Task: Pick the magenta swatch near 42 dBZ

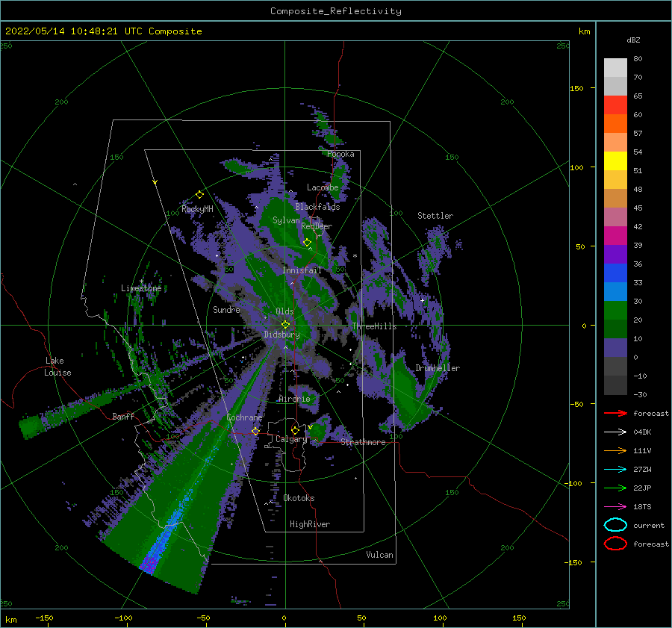Action: (x=615, y=235)
